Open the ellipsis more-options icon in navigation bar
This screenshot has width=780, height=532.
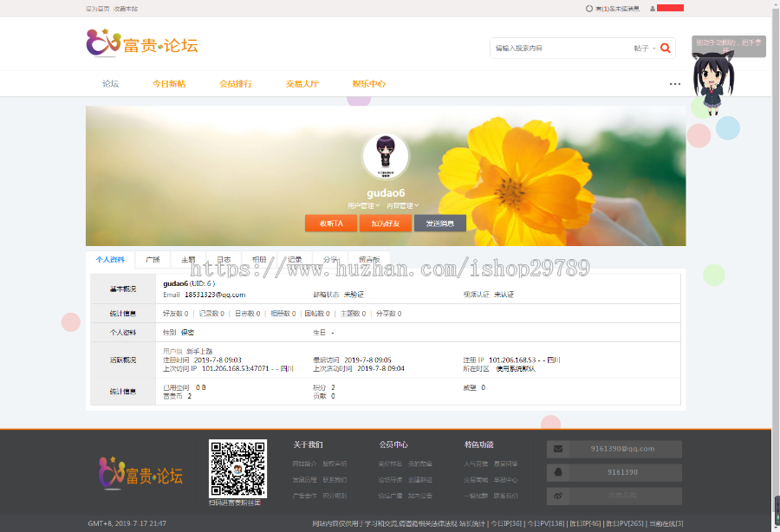click(x=675, y=83)
